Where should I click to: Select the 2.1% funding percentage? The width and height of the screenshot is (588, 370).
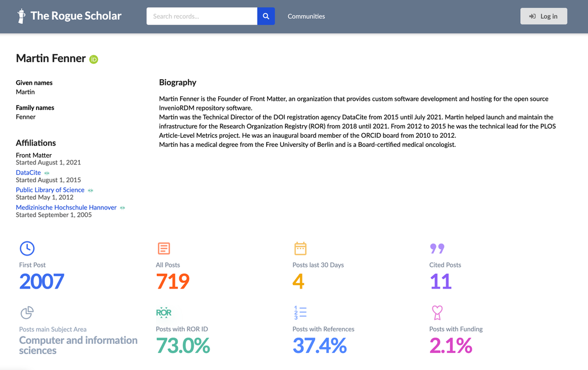(x=451, y=346)
